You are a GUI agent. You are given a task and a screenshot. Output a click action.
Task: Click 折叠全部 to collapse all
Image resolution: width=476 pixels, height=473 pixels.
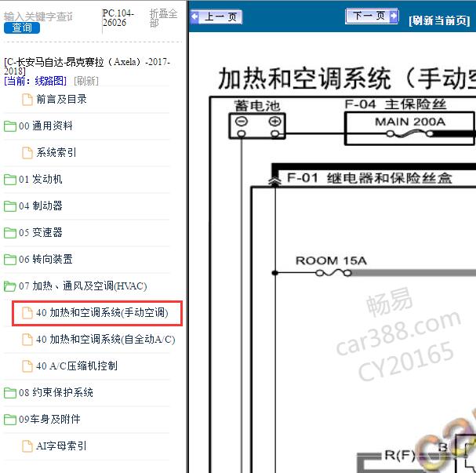tap(163, 18)
